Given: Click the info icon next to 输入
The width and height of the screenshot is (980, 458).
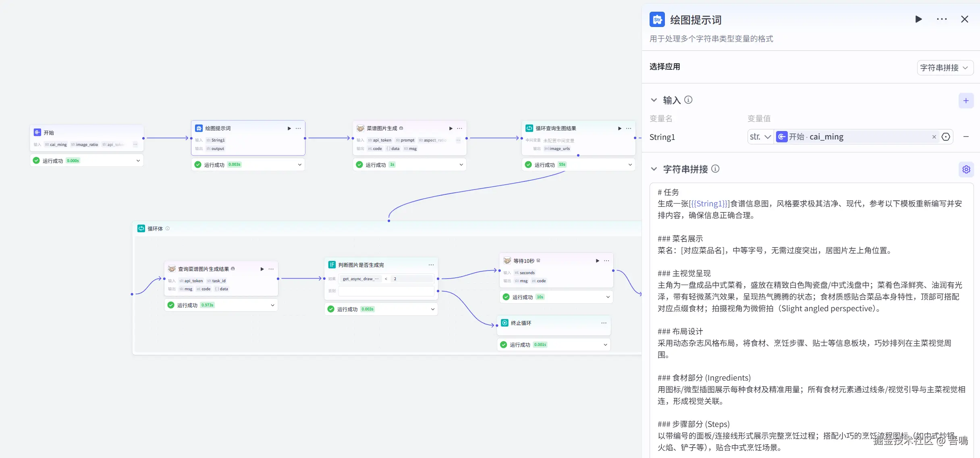Looking at the screenshot, I should tap(688, 100).
